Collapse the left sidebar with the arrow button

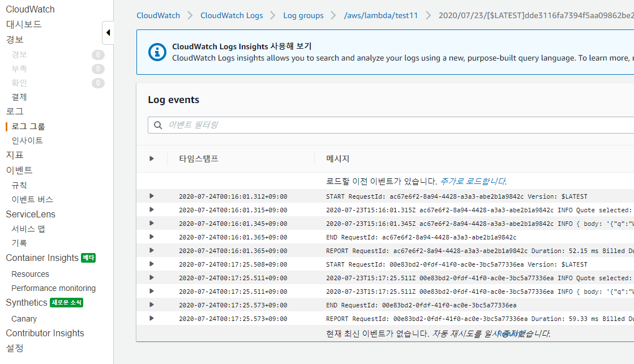coord(108,33)
